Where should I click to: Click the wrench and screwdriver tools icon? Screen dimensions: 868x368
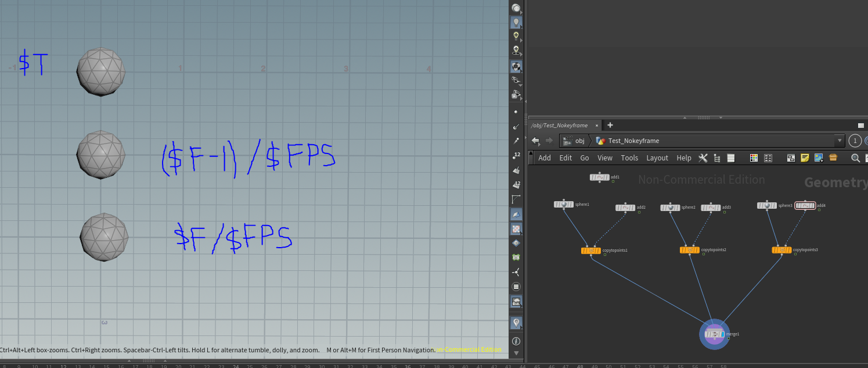pos(703,158)
